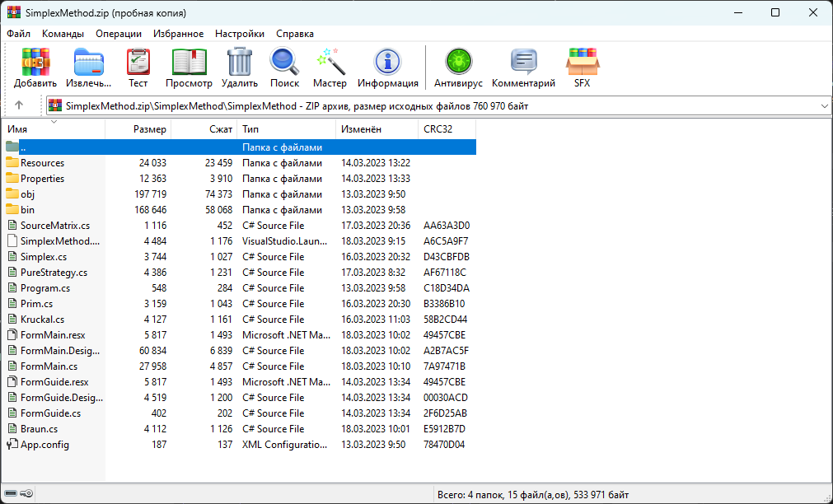Sort files by Размер column header
This screenshot has height=504, width=833.
point(149,129)
